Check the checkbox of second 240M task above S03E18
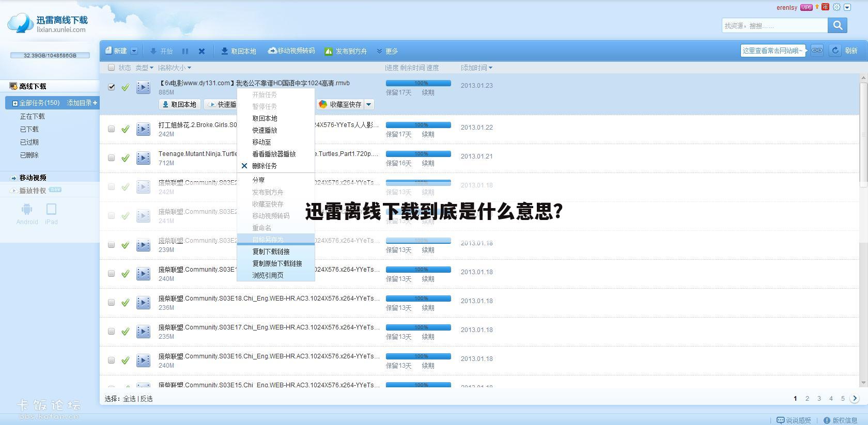The image size is (868, 425). pyautogui.click(x=111, y=273)
